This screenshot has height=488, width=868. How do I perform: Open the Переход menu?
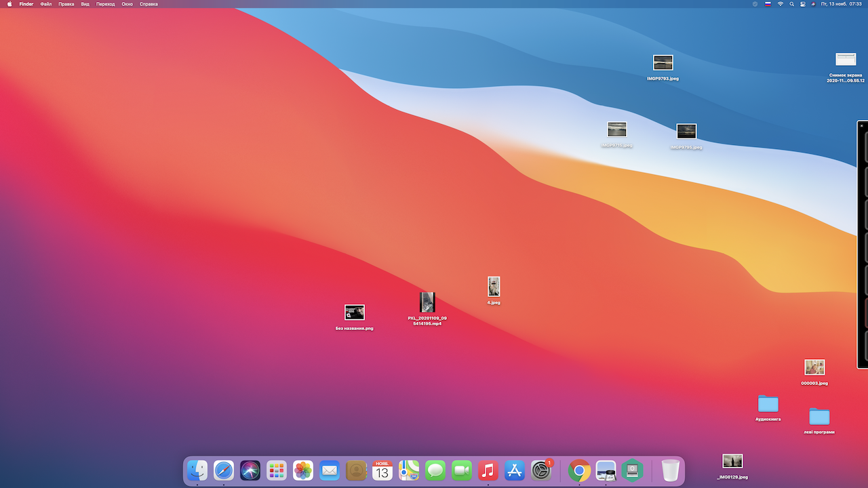[x=105, y=4]
